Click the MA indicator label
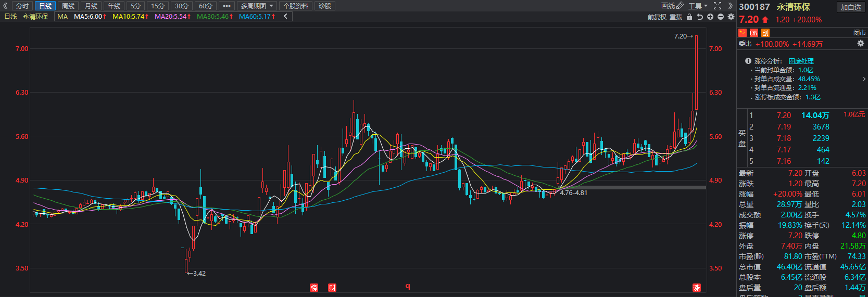 [x=62, y=17]
